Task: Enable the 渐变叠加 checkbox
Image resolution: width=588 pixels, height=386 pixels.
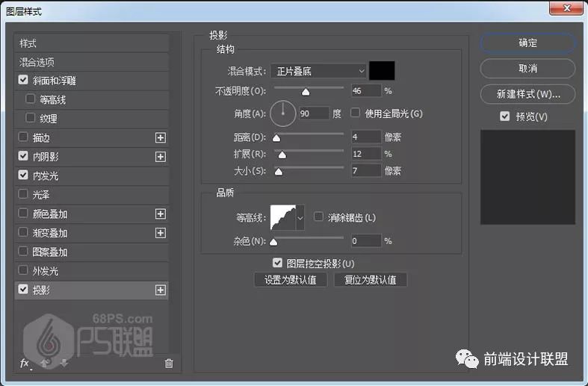Action: click(23, 232)
